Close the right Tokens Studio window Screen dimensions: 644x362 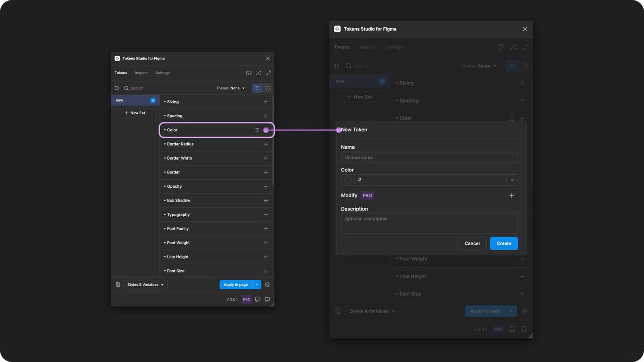(x=525, y=29)
